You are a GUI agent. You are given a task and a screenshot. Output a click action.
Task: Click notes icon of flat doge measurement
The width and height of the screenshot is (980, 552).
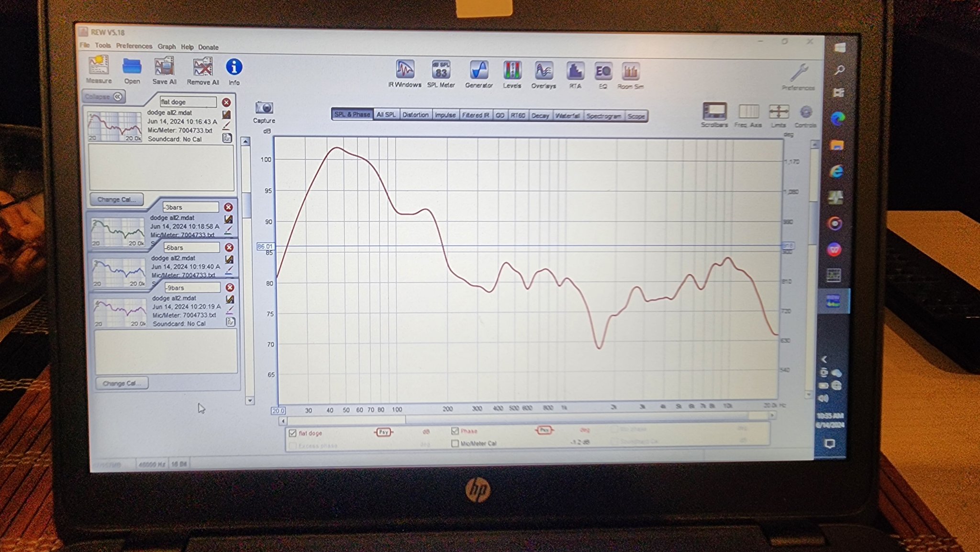[227, 138]
